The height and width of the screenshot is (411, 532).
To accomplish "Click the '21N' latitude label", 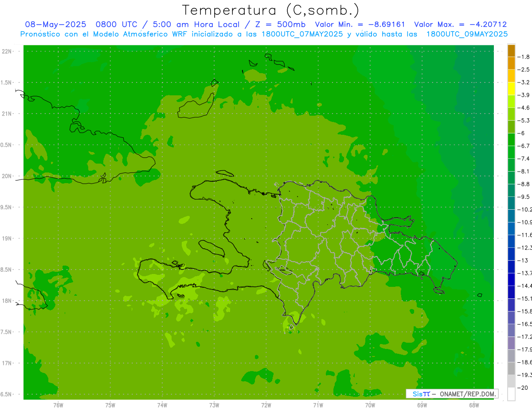I will (7, 114).
